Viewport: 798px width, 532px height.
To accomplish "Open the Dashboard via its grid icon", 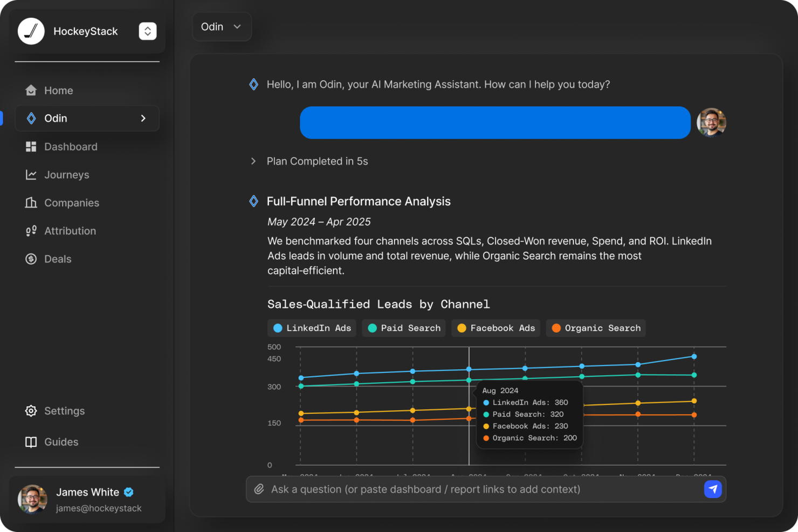I will pos(31,146).
